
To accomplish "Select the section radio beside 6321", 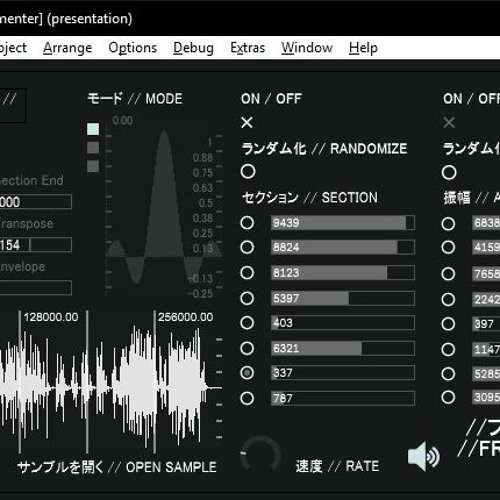I will click(247, 348).
